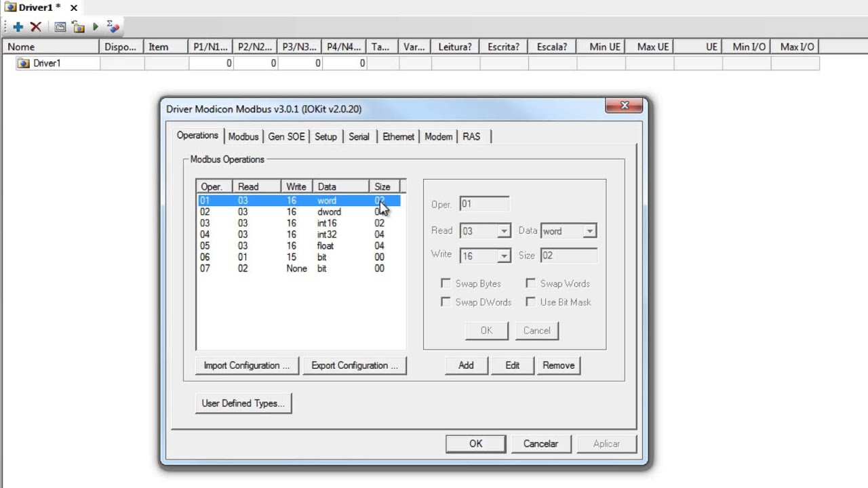This screenshot has height=488, width=868.
Task: Open User Defined Types dialog
Action: tap(243, 403)
